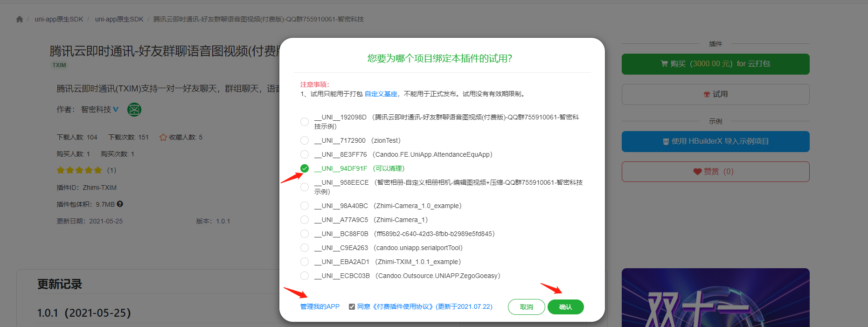
Task: Click the verified V badge beside 智密科技
Action: (116, 109)
